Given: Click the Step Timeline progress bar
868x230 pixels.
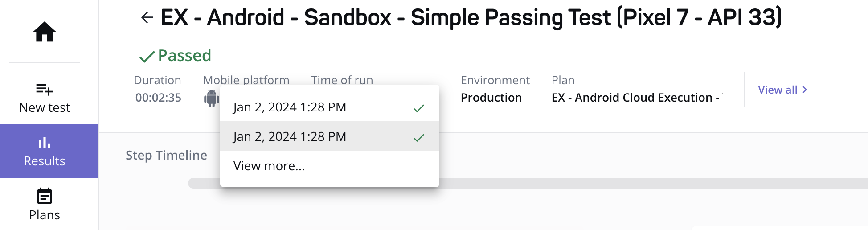Looking at the screenshot, I should pyautogui.click(x=528, y=183).
